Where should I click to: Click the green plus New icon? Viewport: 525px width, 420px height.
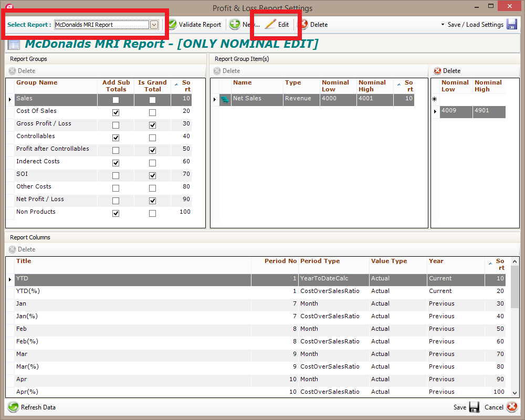click(235, 25)
